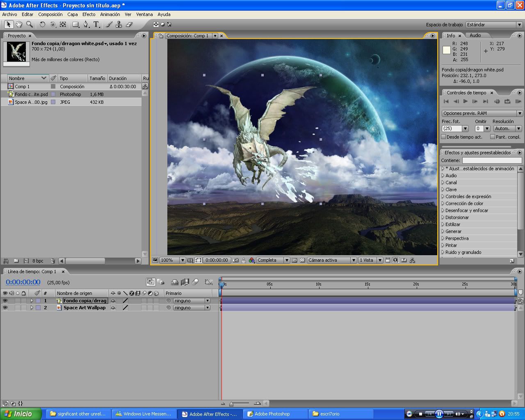This screenshot has height=420, width=525.
Task: Click the search binoculars in Project panel
Action: [6, 261]
